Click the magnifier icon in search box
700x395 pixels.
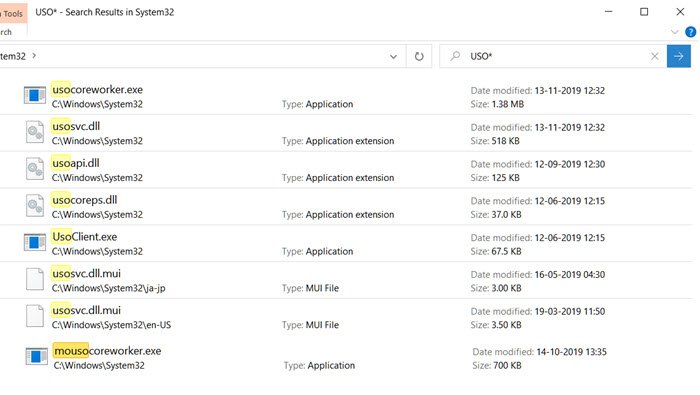455,56
